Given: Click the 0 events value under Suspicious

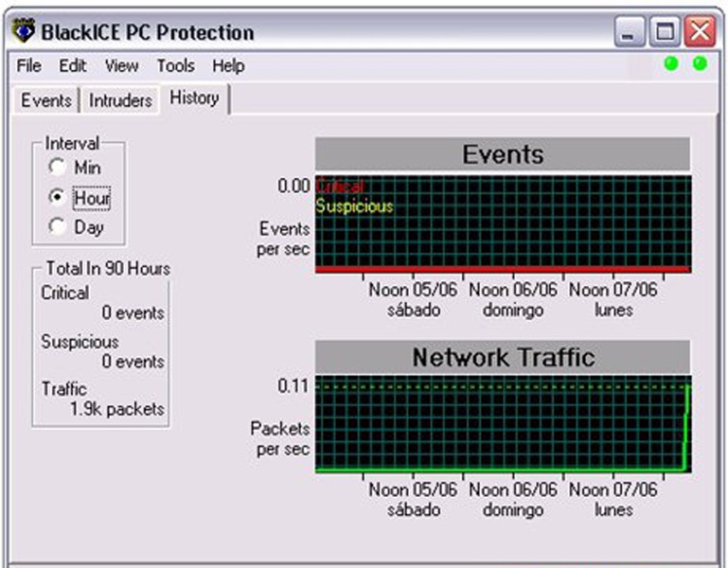Looking at the screenshot, I should click(133, 361).
